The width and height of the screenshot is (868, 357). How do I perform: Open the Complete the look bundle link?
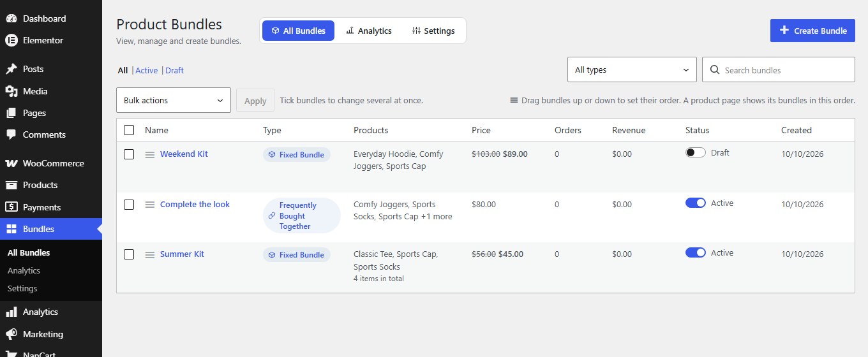[195, 204]
